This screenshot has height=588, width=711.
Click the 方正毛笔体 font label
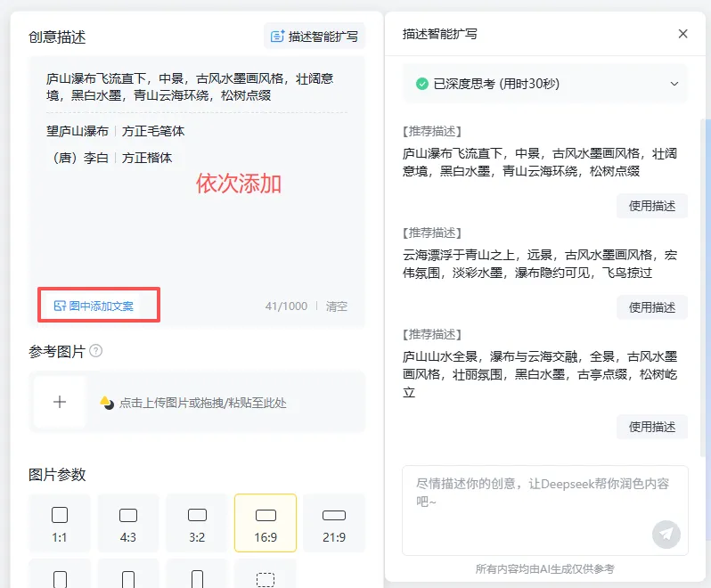153,132
